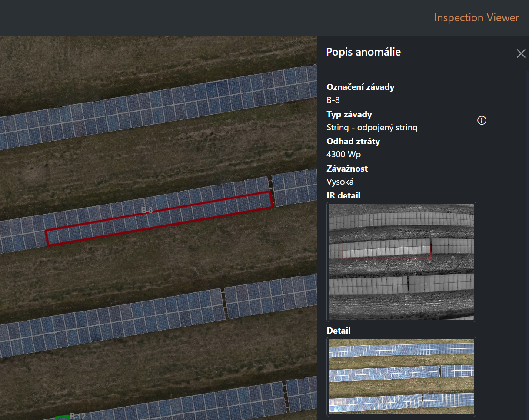Image resolution: width=529 pixels, height=420 pixels.
Task: Click the Typ závady label
Action: (349, 115)
